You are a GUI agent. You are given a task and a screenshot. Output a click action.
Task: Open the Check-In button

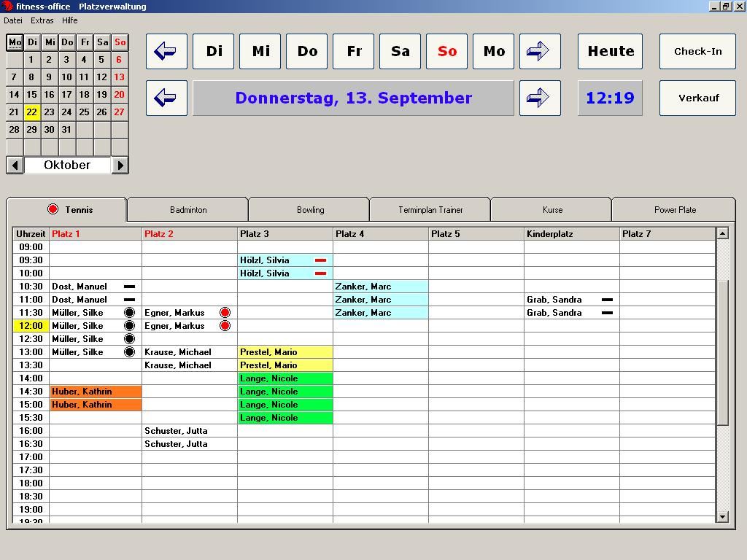697,51
